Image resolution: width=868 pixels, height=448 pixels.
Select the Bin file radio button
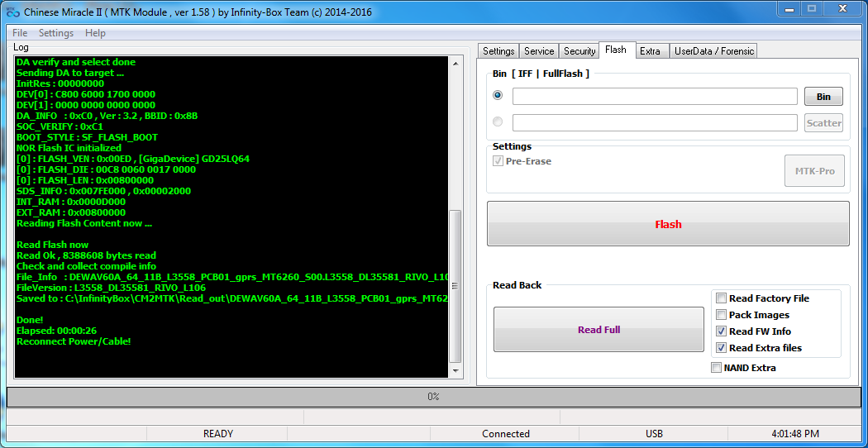click(x=498, y=95)
